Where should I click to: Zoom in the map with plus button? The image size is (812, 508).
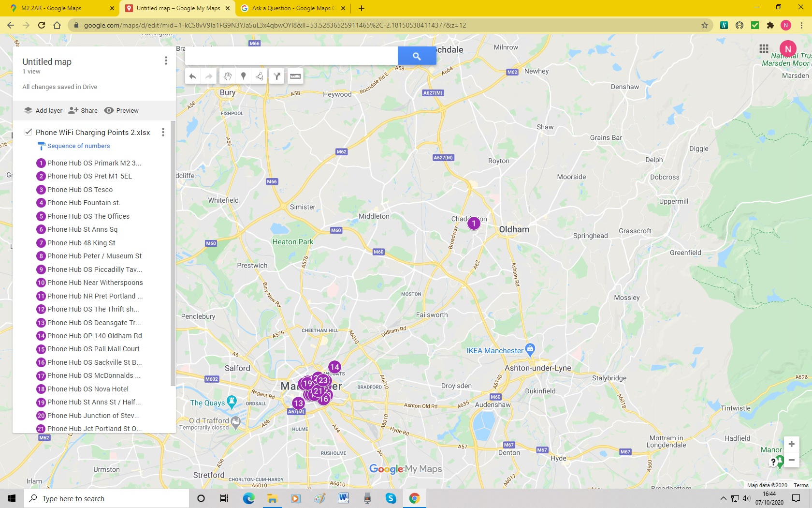click(791, 444)
